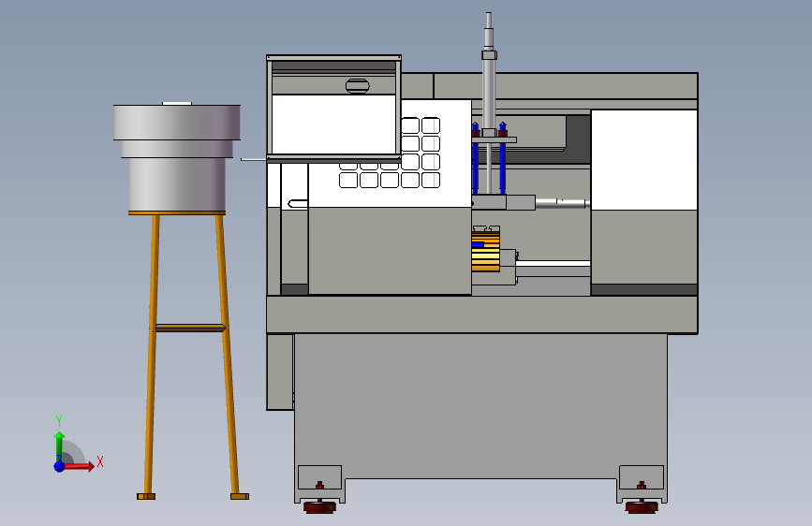
Task: Click the blue Z axis ball of the triad
Action: pos(60,466)
